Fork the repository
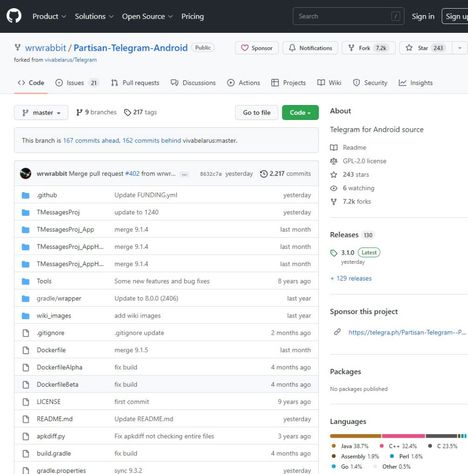 (x=369, y=48)
